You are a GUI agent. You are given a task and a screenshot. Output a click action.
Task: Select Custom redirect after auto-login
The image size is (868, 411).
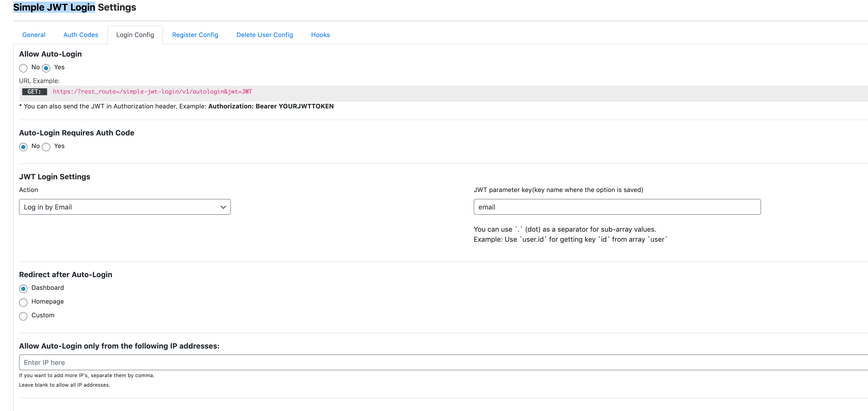(x=23, y=316)
